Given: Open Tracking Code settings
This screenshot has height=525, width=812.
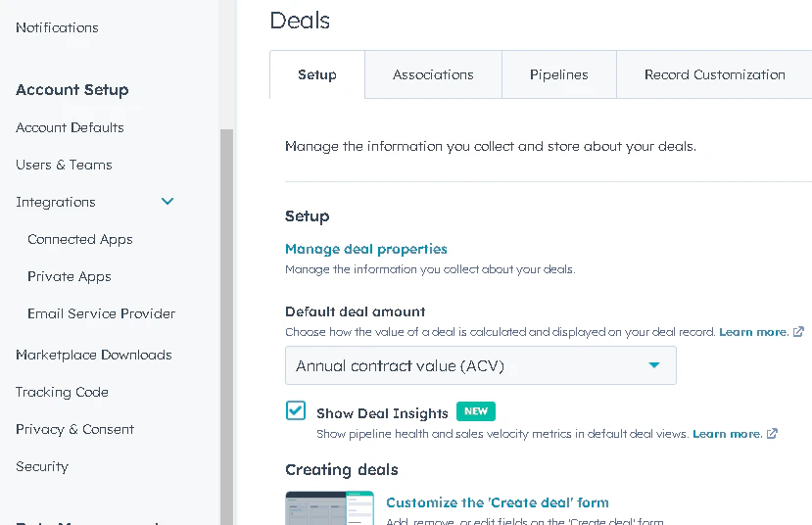Looking at the screenshot, I should pyautogui.click(x=62, y=392).
